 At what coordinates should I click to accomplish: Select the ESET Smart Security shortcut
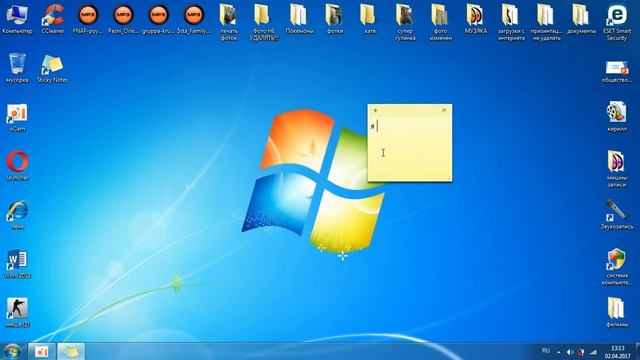pyautogui.click(x=617, y=22)
